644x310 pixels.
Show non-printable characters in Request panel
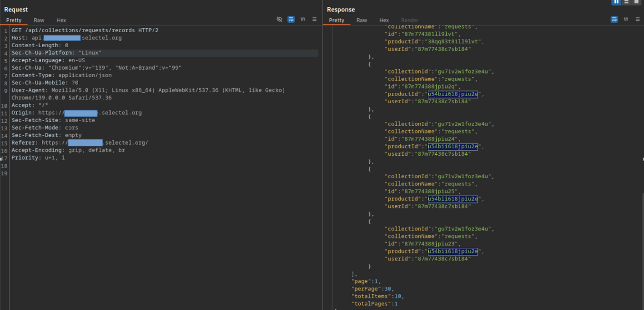[x=303, y=19]
